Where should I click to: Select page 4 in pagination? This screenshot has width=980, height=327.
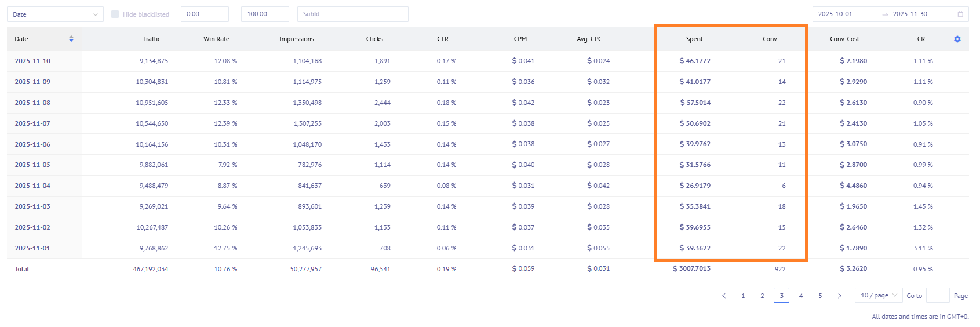(x=801, y=296)
